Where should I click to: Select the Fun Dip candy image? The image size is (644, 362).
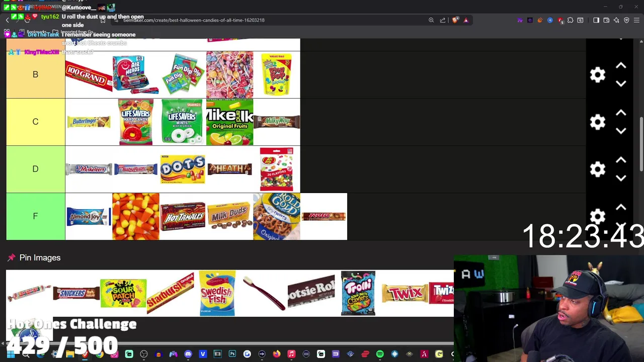tap(183, 75)
